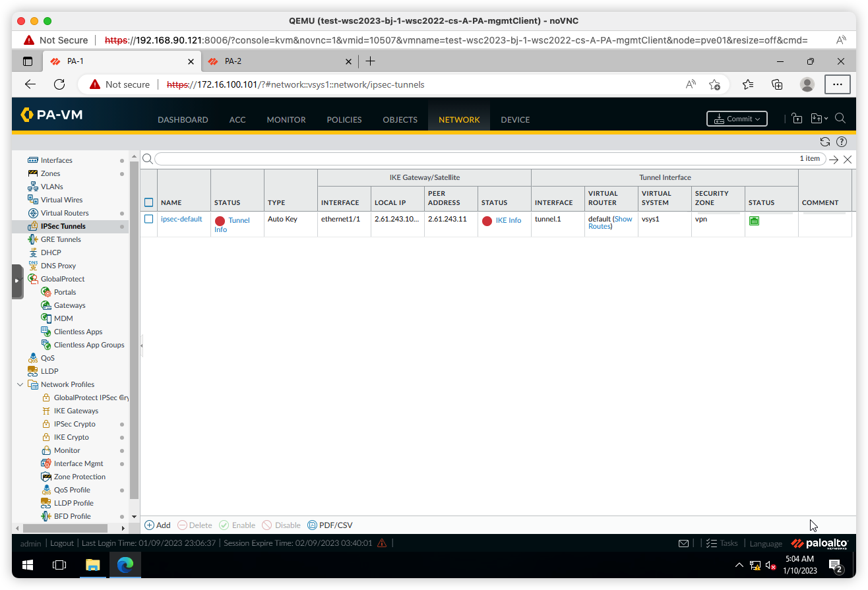Click the sidebar horizontal scrollbar
The image size is (868, 590).
click(x=65, y=528)
